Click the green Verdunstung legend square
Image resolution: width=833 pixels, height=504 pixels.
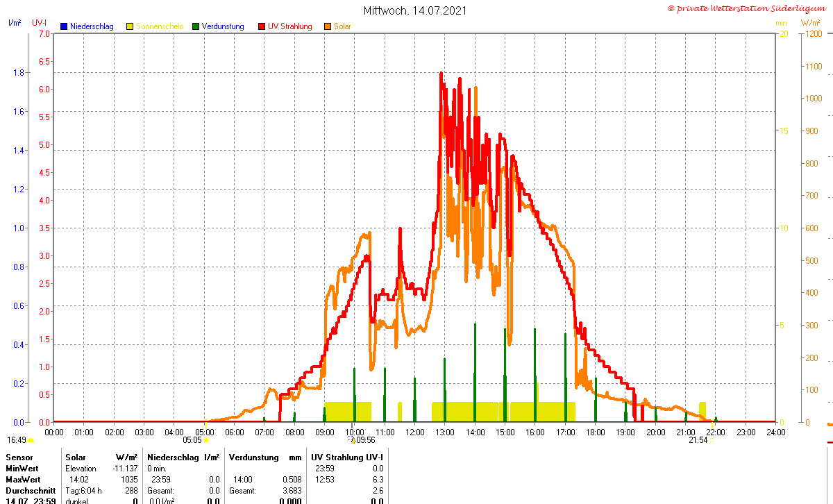click(196, 26)
